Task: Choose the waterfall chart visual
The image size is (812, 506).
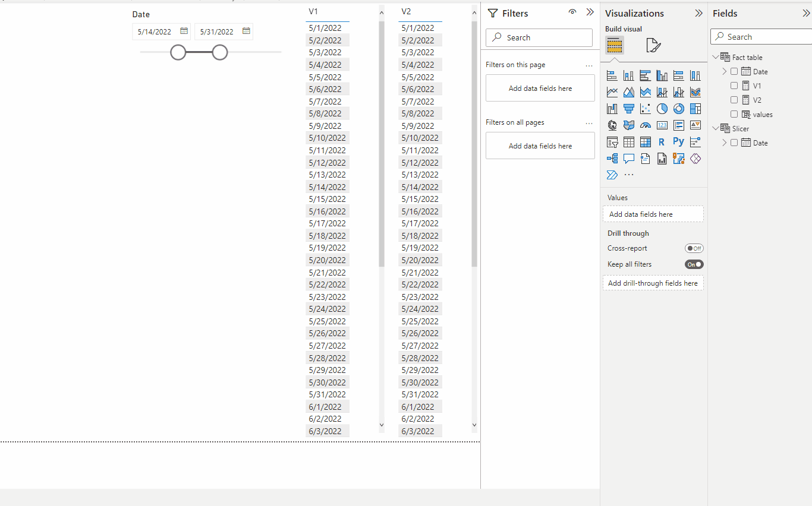Action: click(x=612, y=109)
